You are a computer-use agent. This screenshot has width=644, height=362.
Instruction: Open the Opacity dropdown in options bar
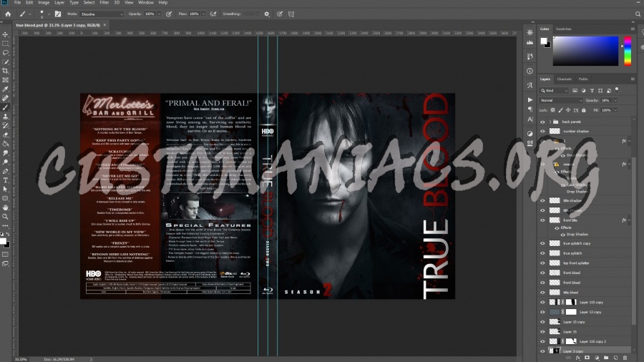(x=159, y=14)
